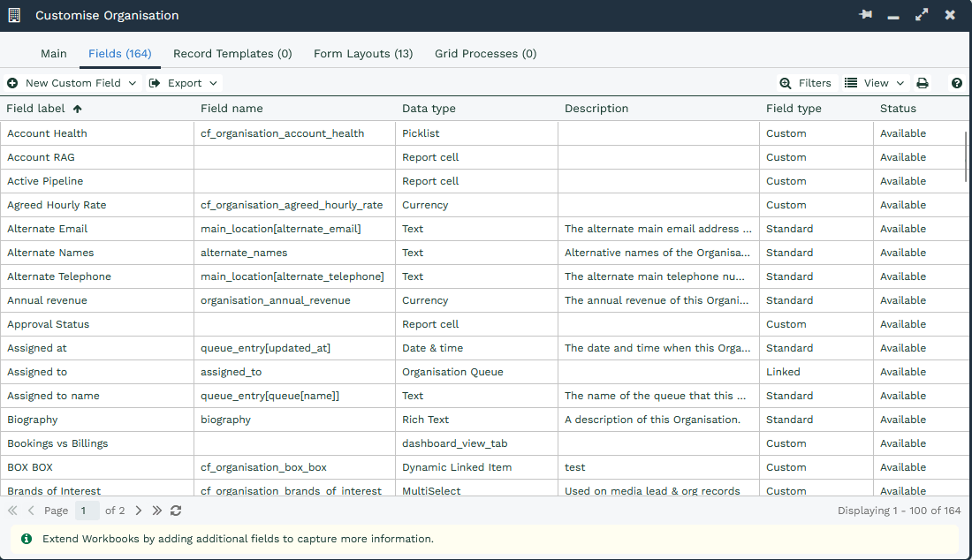Open the View dropdown chevron
This screenshot has width=972, height=560.
900,83
